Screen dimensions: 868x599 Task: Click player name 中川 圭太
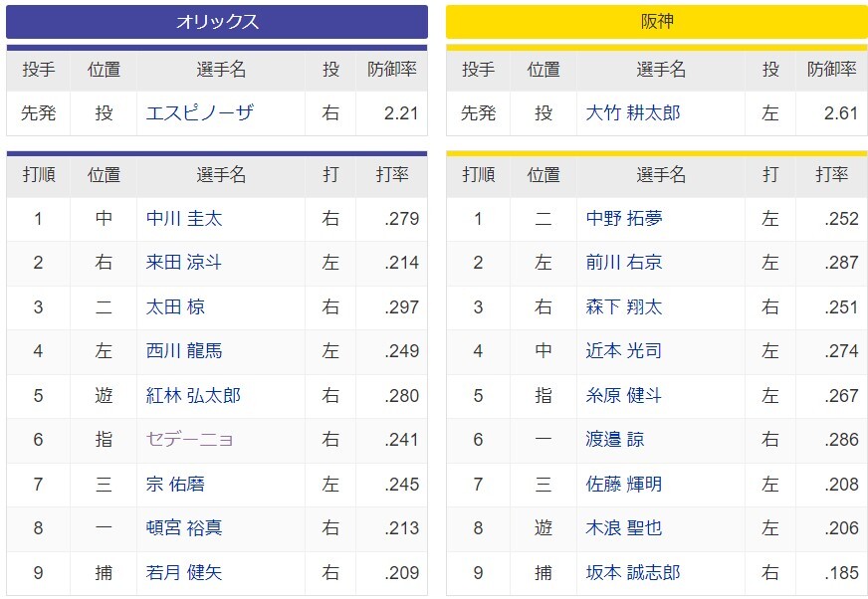click(184, 218)
